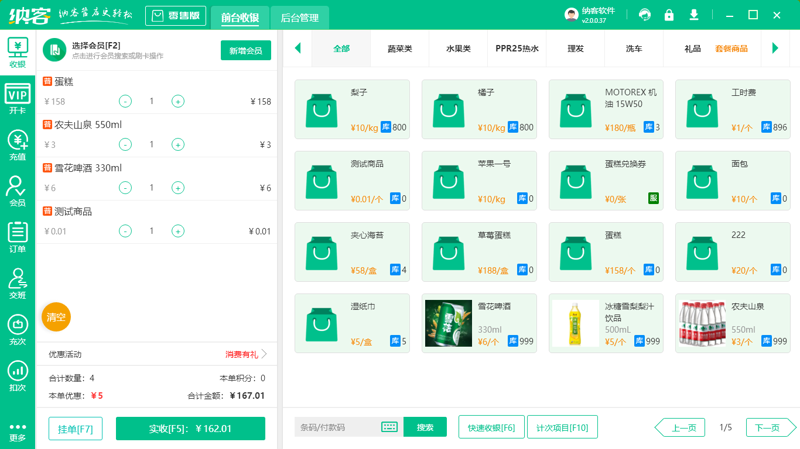Add the 农夫山泉 550ml product card
Screen dimensions: 800x449
point(733,323)
